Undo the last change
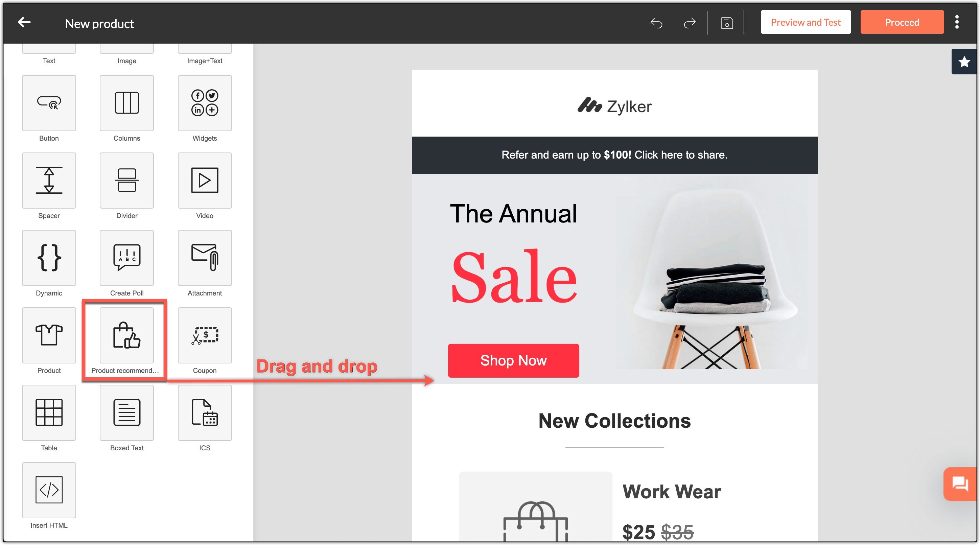Viewport: 980px width, 545px height. pos(657,23)
